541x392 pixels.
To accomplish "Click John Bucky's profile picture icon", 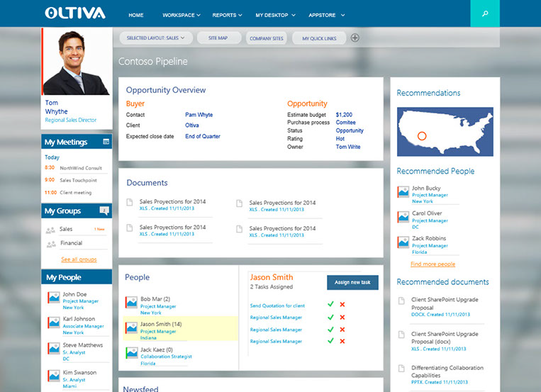I will coord(403,192).
